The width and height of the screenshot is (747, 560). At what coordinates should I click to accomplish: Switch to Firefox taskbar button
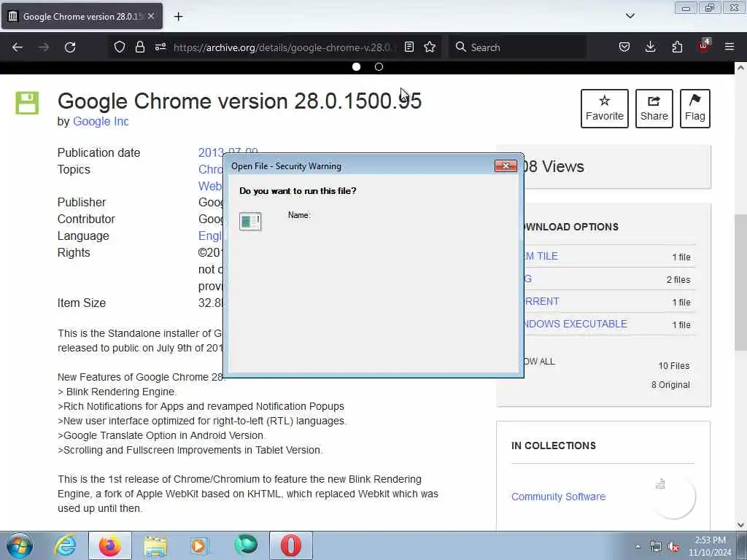click(109, 545)
